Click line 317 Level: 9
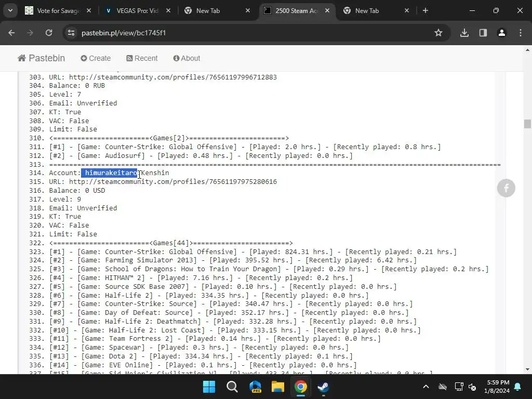The width and height of the screenshot is (532, 399). [65, 199]
